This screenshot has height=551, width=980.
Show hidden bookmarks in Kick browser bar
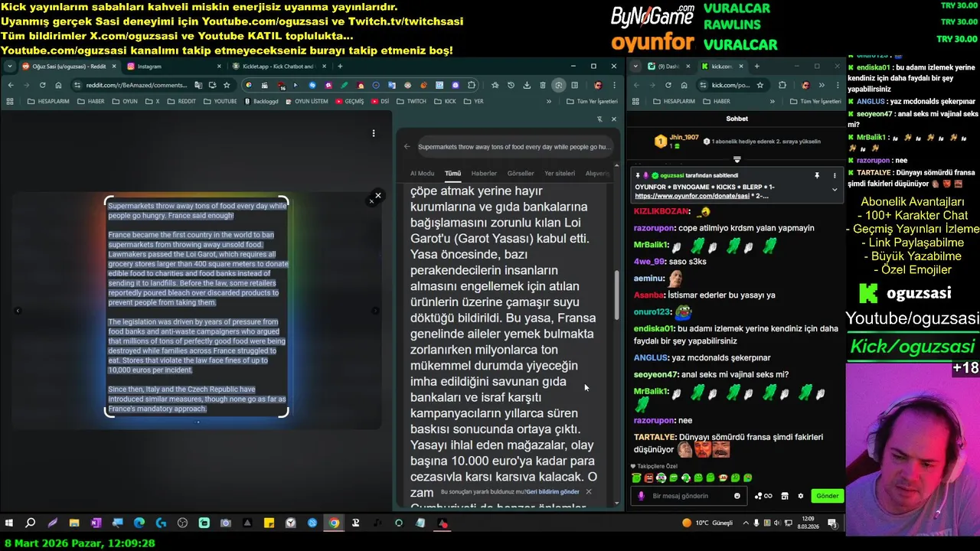(x=773, y=101)
